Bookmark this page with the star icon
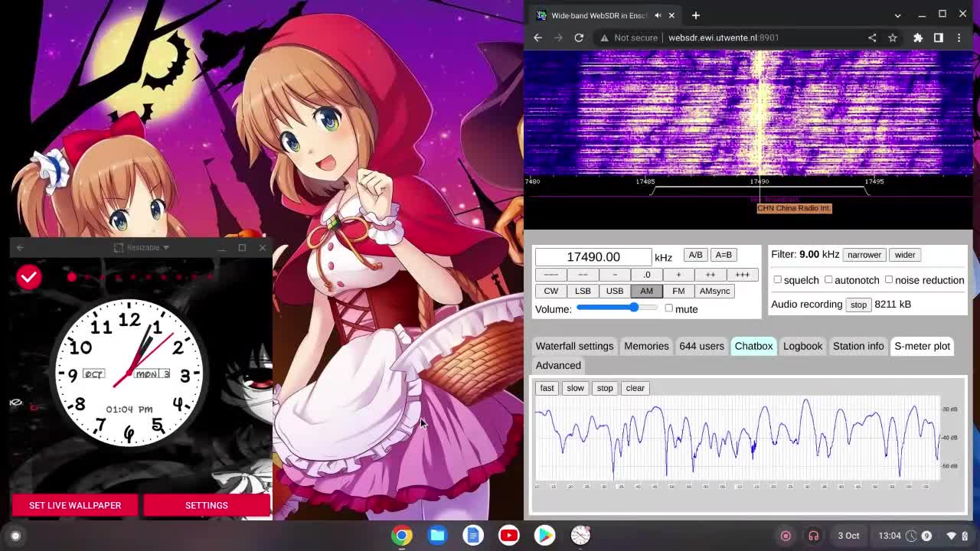 point(893,37)
